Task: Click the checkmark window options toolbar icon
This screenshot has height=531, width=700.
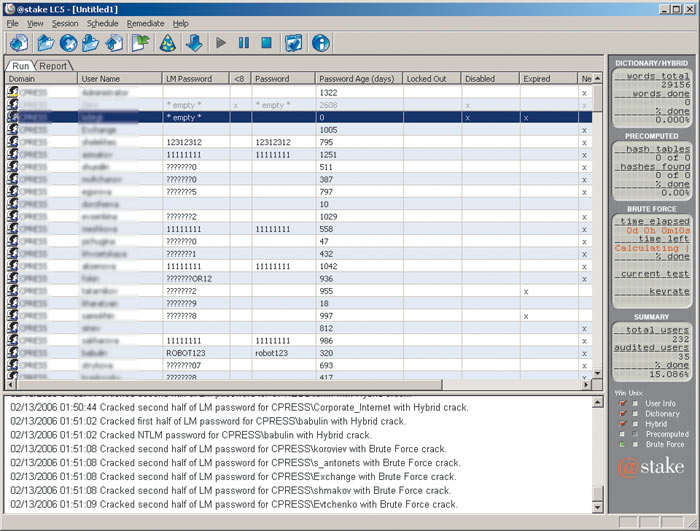Action: point(293,43)
